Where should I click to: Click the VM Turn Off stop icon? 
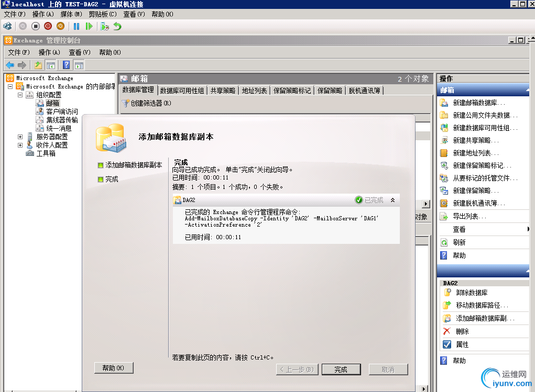pos(36,26)
